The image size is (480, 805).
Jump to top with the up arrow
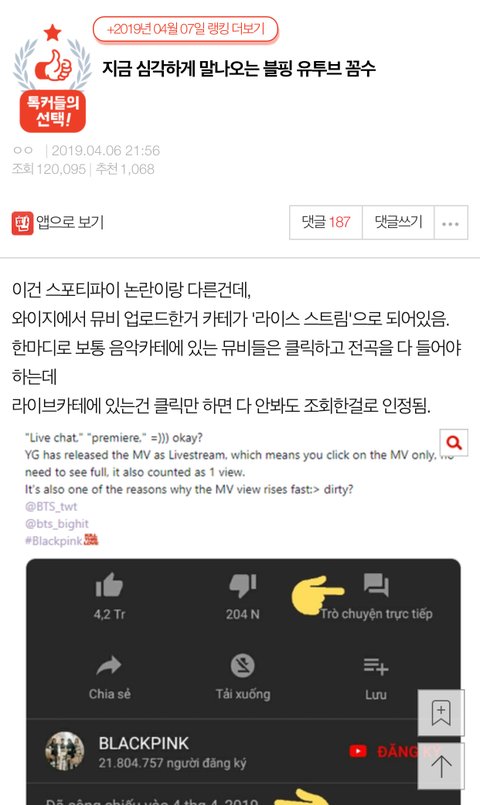click(x=441, y=766)
